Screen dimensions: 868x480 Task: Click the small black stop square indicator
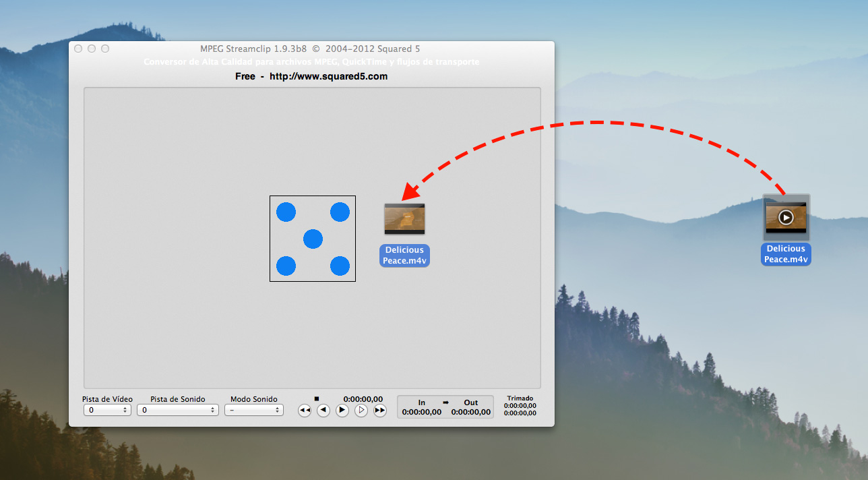click(x=317, y=399)
